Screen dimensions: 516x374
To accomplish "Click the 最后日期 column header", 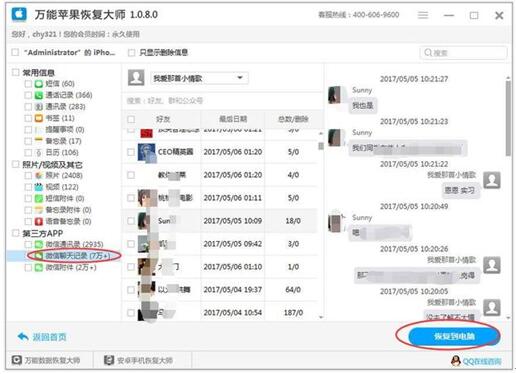I will point(233,119).
